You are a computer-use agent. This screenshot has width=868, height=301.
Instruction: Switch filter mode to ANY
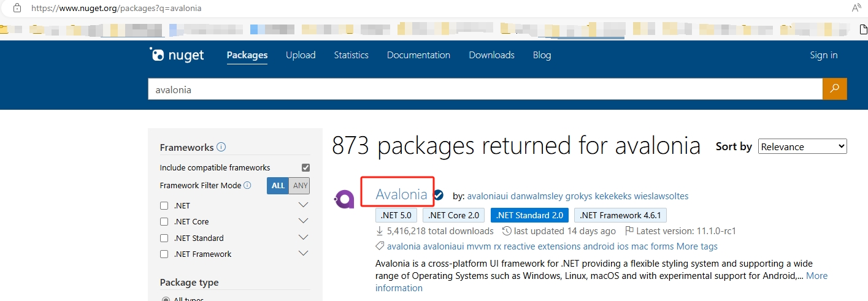tap(300, 185)
